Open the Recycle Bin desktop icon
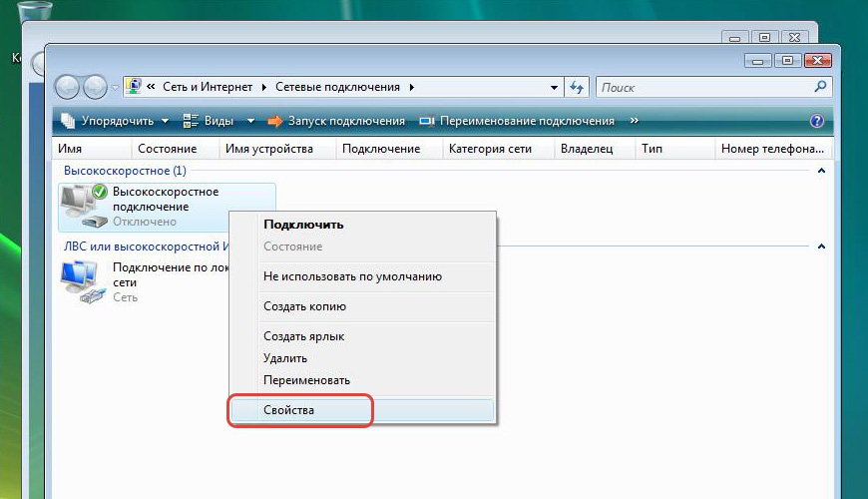Image resolution: width=868 pixels, height=499 pixels. 35,10
